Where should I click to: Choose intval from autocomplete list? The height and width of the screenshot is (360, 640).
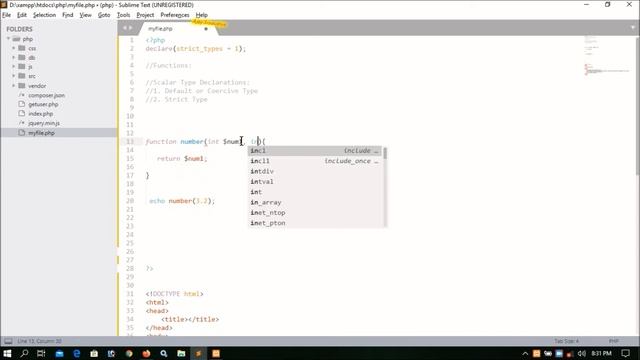(315, 182)
